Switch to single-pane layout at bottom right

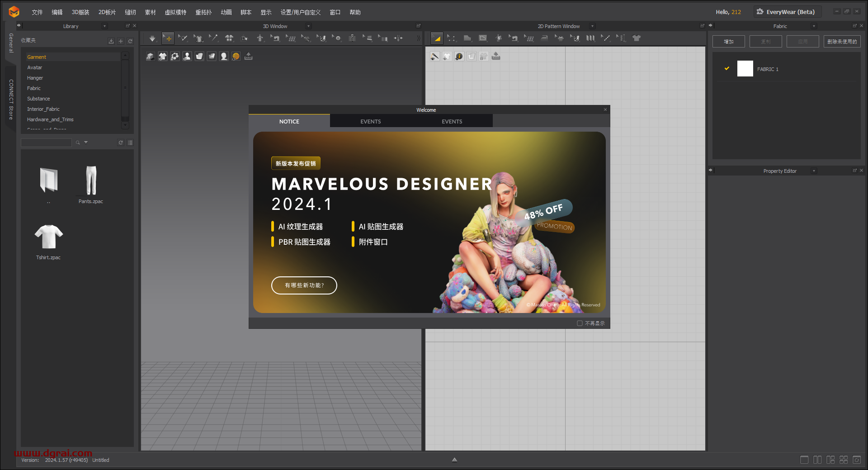(x=804, y=460)
